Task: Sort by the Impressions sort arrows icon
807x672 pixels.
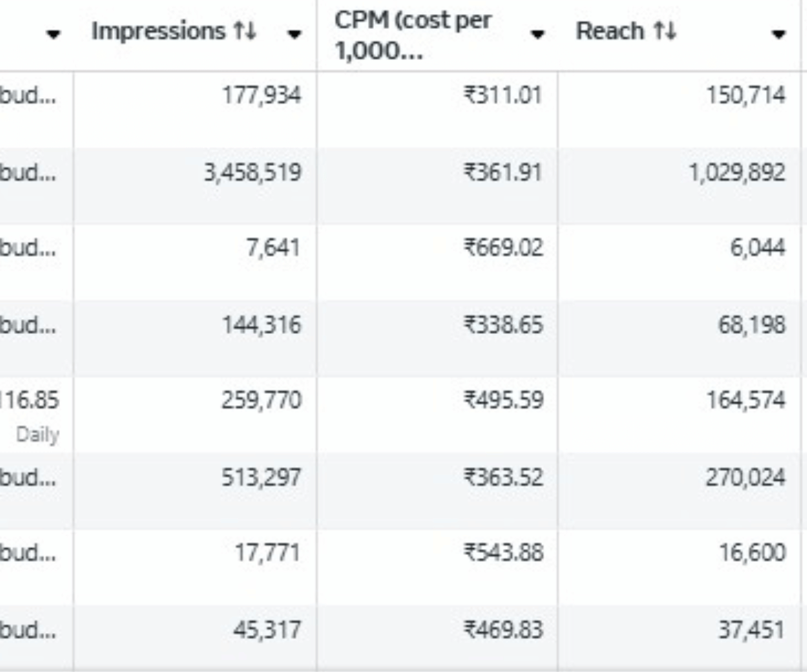Action: click(x=245, y=32)
